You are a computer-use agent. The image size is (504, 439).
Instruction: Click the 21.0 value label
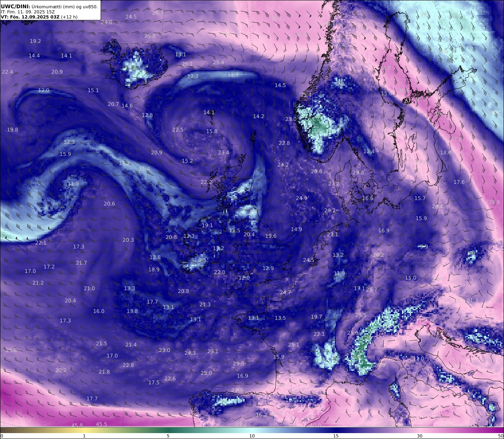coord(89,289)
